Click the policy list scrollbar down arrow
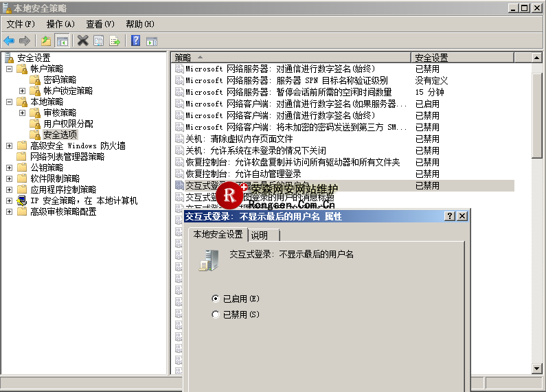Image resolution: width=546 pixels, height=392 pixels. coord(538,369)
